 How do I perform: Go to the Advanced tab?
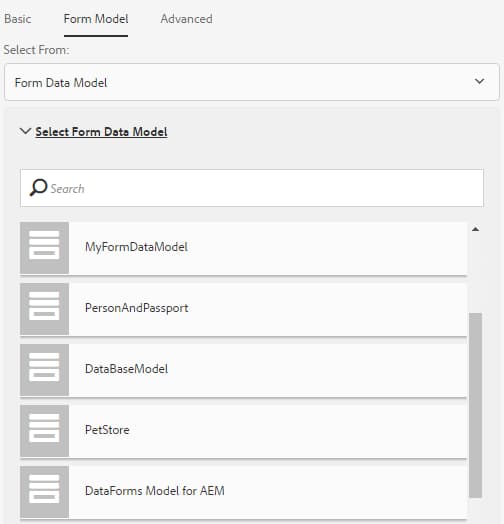coord(186,19)
